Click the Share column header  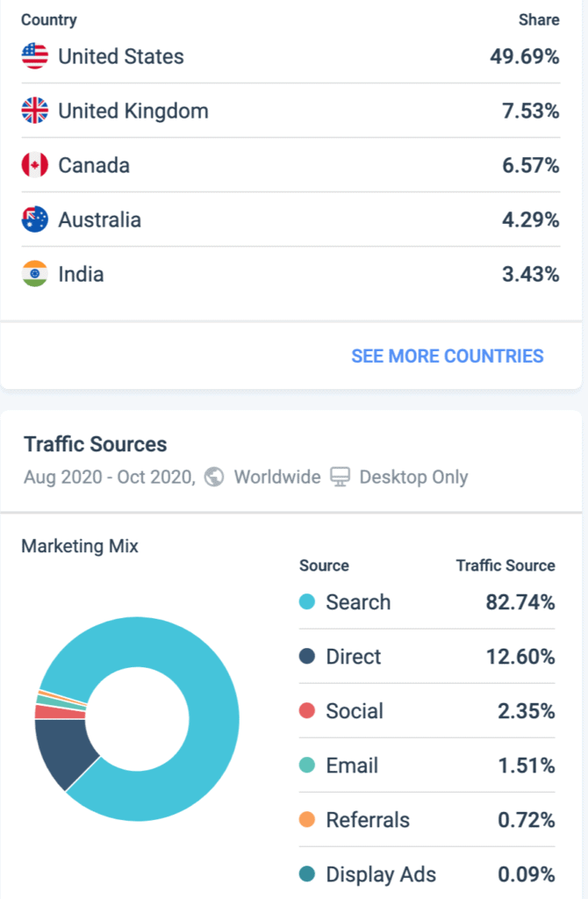click(539, 19)
